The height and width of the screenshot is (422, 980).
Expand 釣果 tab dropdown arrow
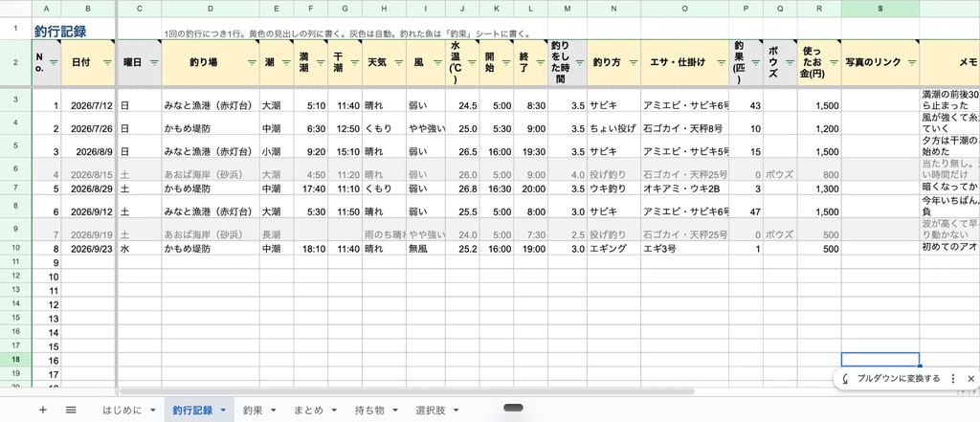(273, 411)
